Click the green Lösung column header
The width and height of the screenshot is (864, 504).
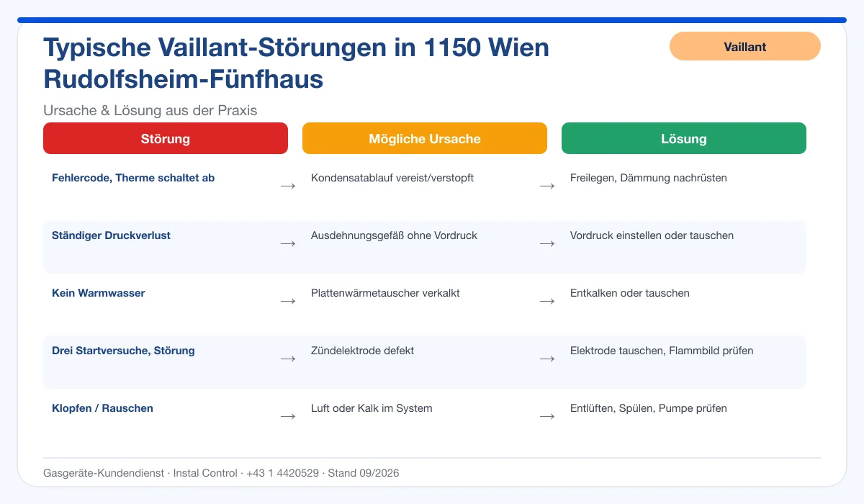click(x=684, y=138)
